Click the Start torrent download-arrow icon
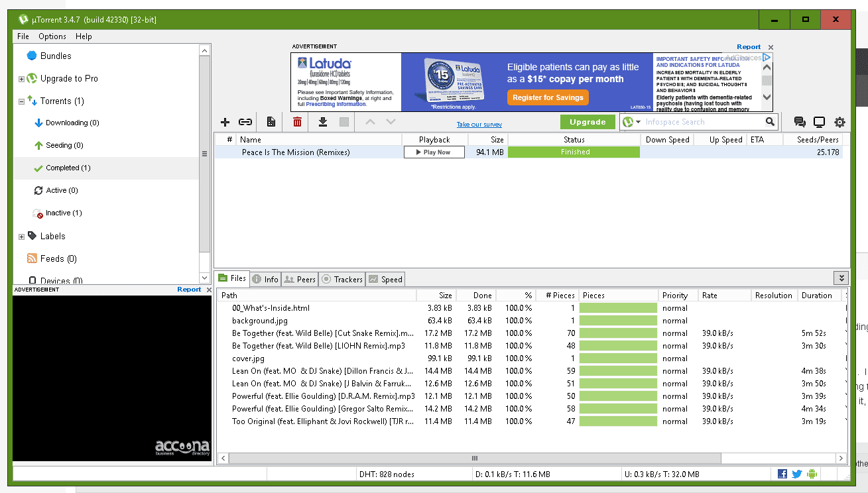This screenshot has width=868, height=493. tap(323, 122)
